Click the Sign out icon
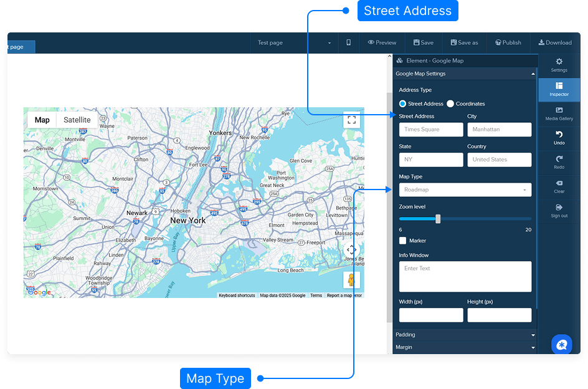 [x=559, y=208]
